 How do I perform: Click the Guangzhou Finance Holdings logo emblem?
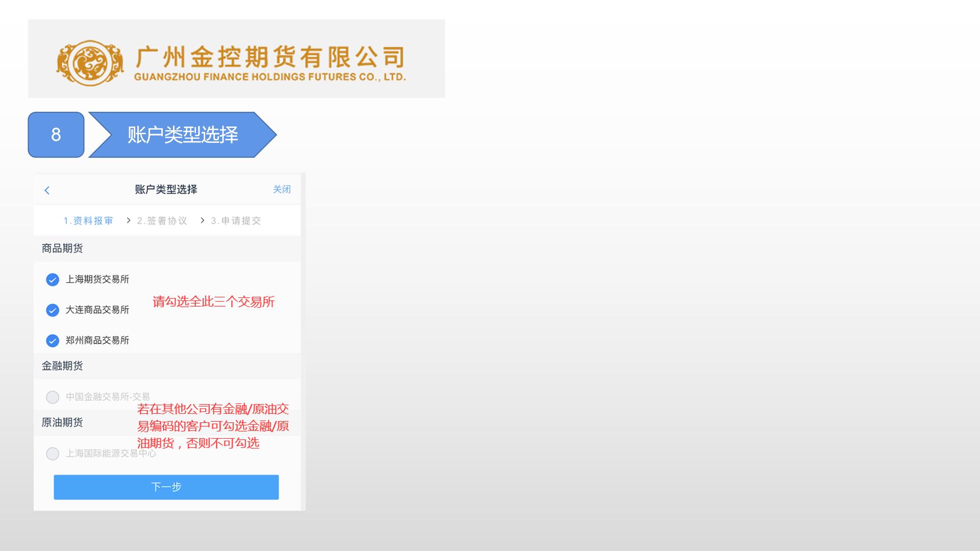coord(89,63)
